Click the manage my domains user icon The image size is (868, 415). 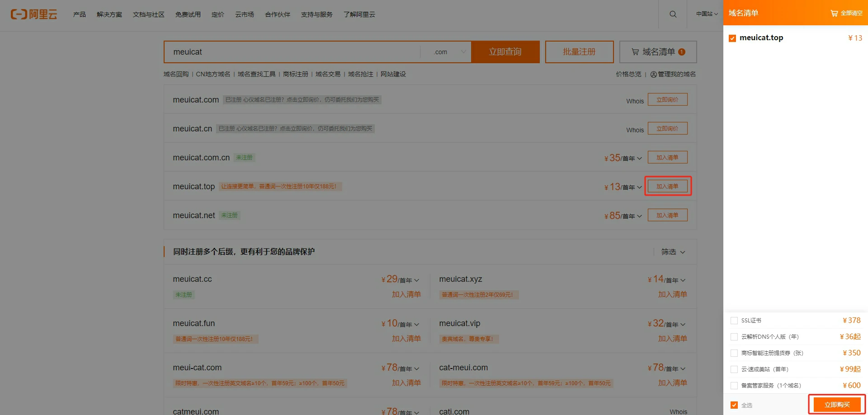(653, 75)
